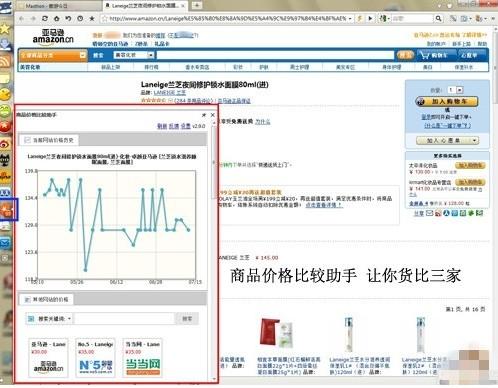Expand the orange all-categories dropdown
The height and width of the screenshot is (388, 498).
83,55
